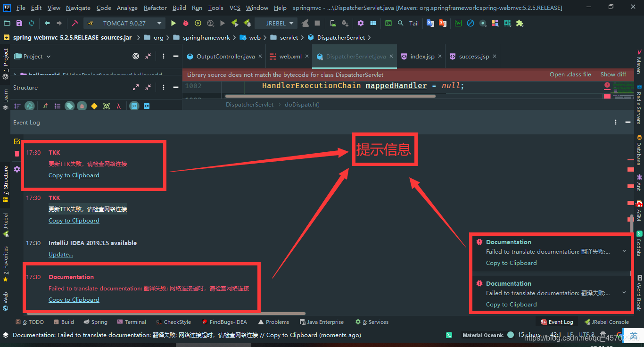
Task: Navigate Forward with the right arrow
Action: (59, 23)
